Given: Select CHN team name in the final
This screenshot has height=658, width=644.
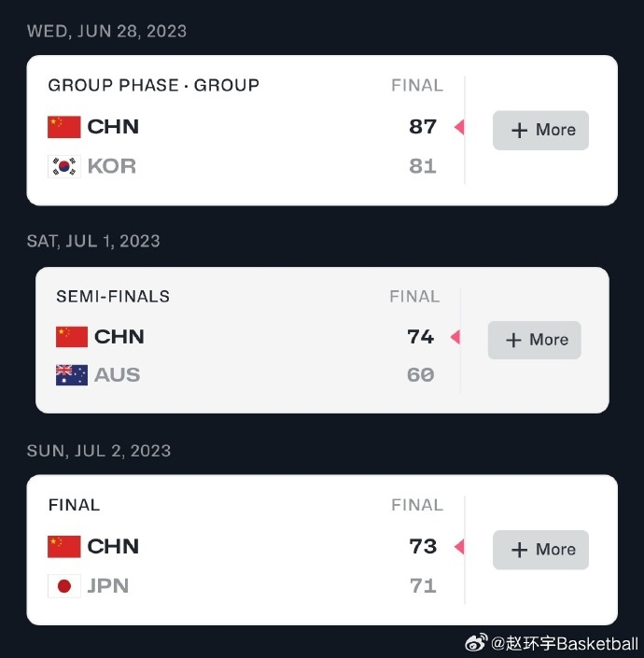Looking at the screenshot, I should [x=113, y=547].
